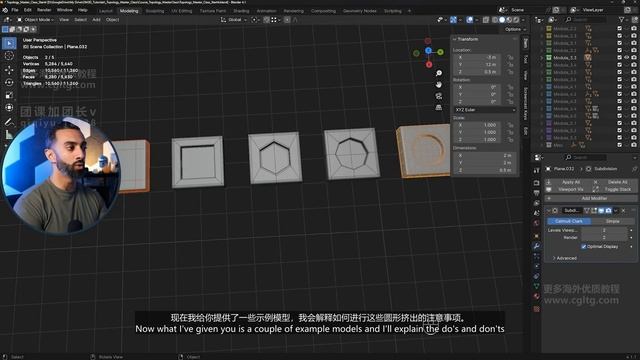The image size is (640, 360).
Task: Toggle modifier edit mode display icon
Action: pos(594,211)
